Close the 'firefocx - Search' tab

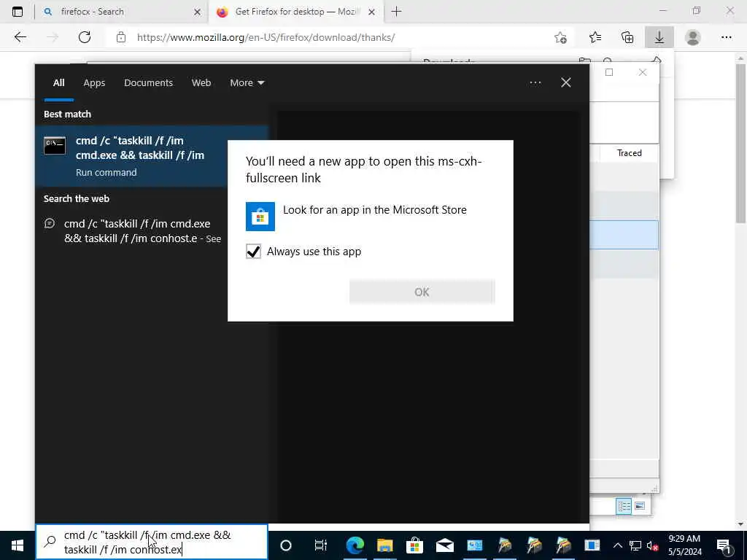point(197,12)
